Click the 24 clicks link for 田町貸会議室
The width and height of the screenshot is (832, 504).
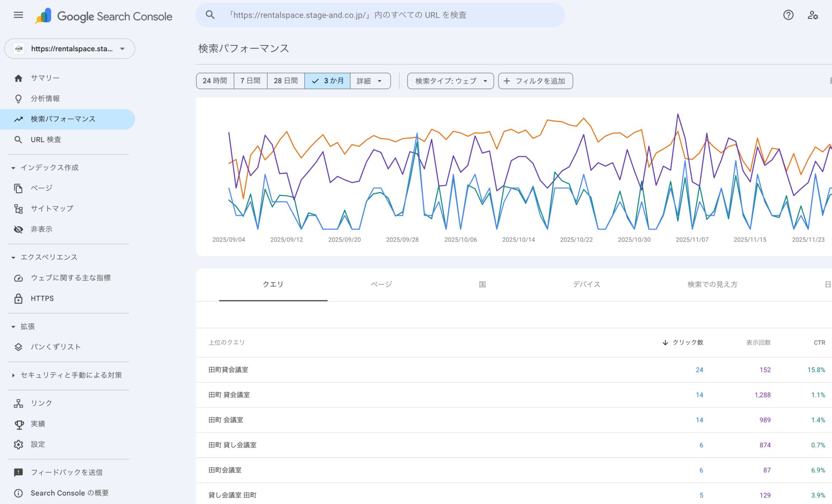tap(699, 370)
